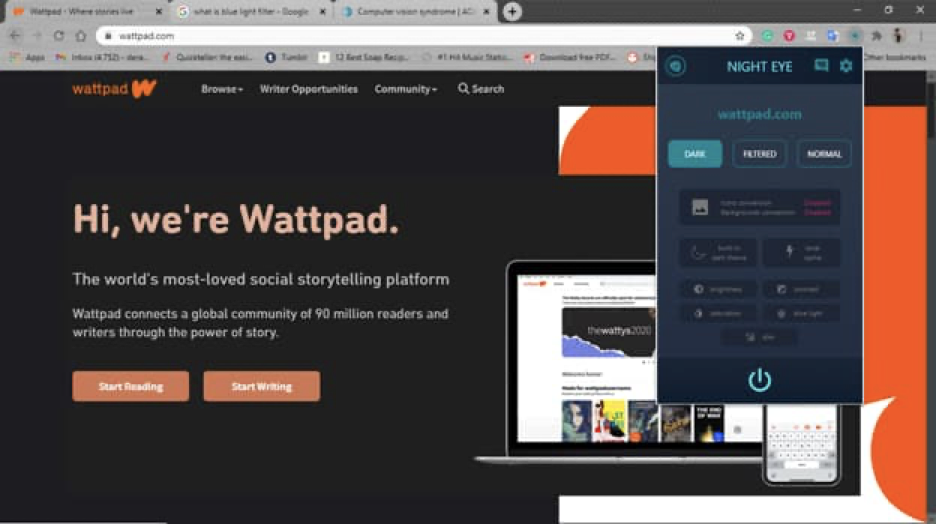Open the image conversion settings box

759,207
